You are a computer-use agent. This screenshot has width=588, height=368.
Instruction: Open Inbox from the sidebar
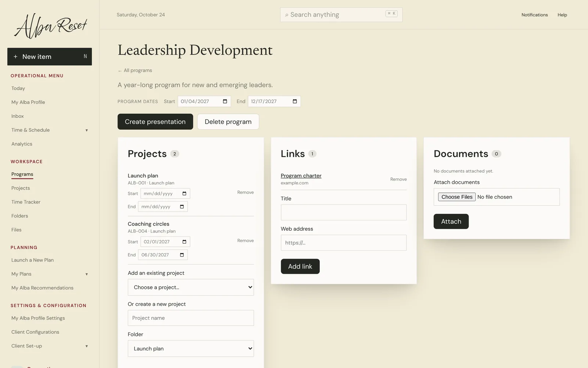click(x=18, y=116)
